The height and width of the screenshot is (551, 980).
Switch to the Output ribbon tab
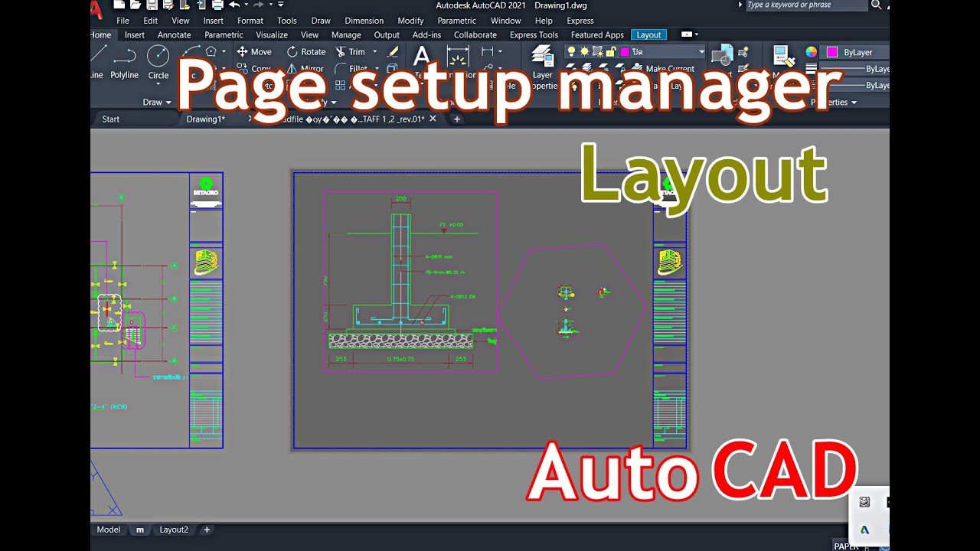pos(387,34)
